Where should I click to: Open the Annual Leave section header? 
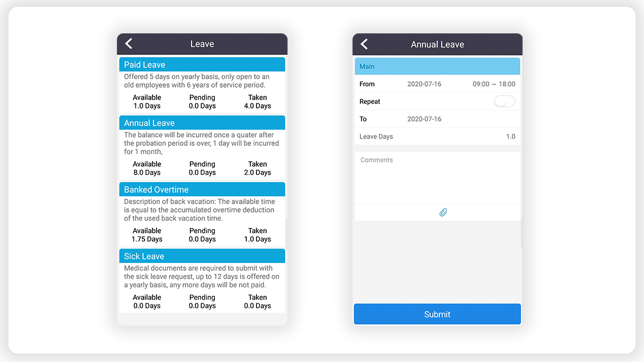tap(202, 123)
